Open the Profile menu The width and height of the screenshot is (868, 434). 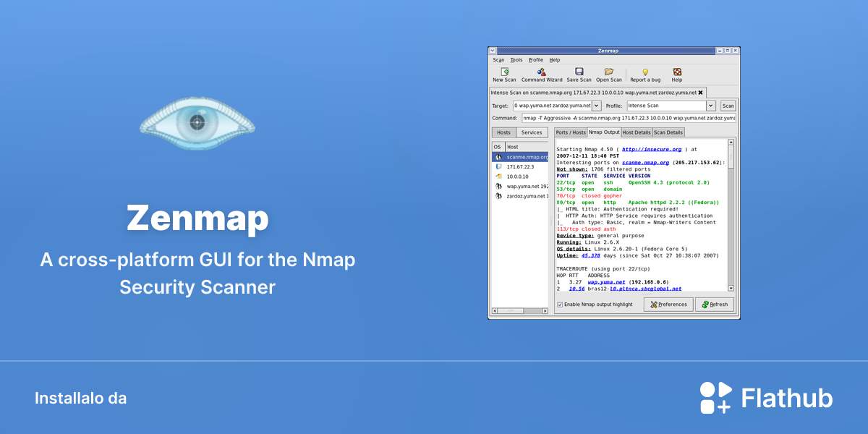pos(536,60)
